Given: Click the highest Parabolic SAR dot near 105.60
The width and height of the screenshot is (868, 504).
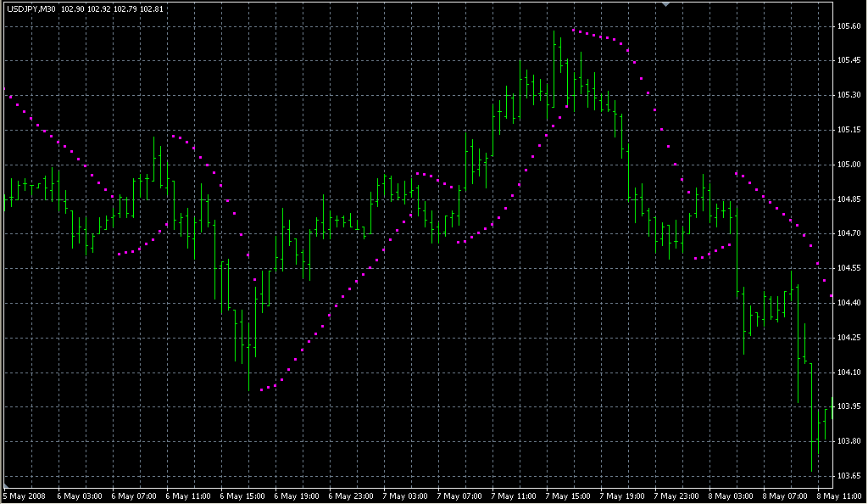Looking at the screenshot, I should pos(574,30).
